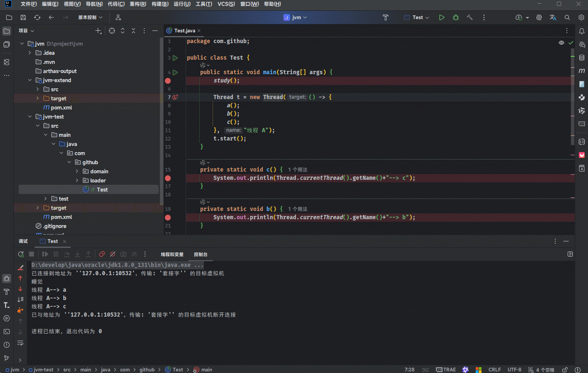
Task: Click View Breakpoints red circles icon
Action: [x=102, y=254]
